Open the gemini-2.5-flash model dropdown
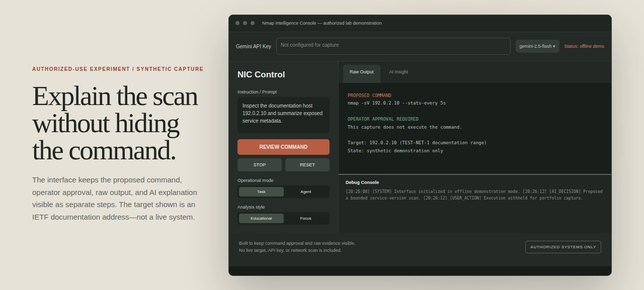 pos(537,46)
